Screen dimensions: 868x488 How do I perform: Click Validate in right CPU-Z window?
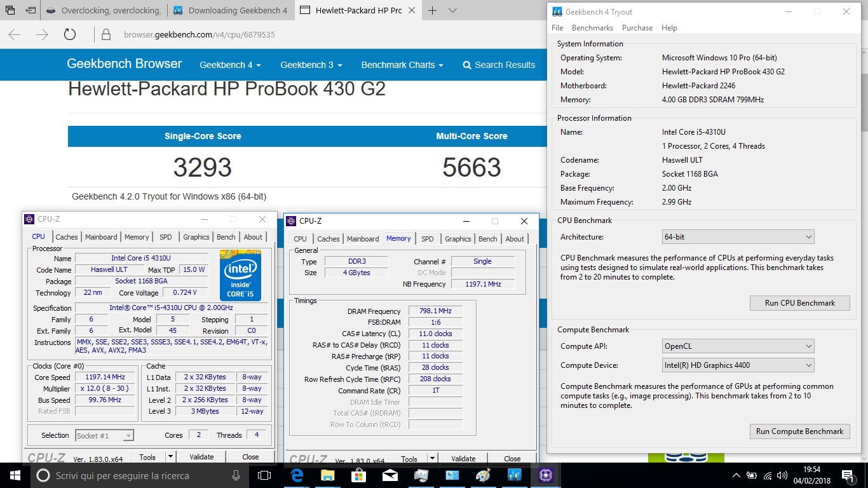463,459
